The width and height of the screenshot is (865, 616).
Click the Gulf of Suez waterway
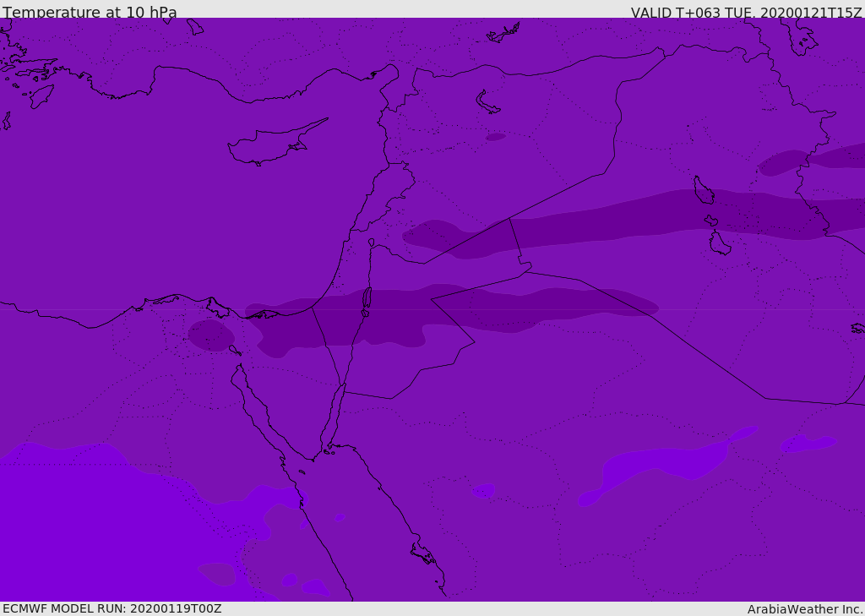[x=258, y=414]
